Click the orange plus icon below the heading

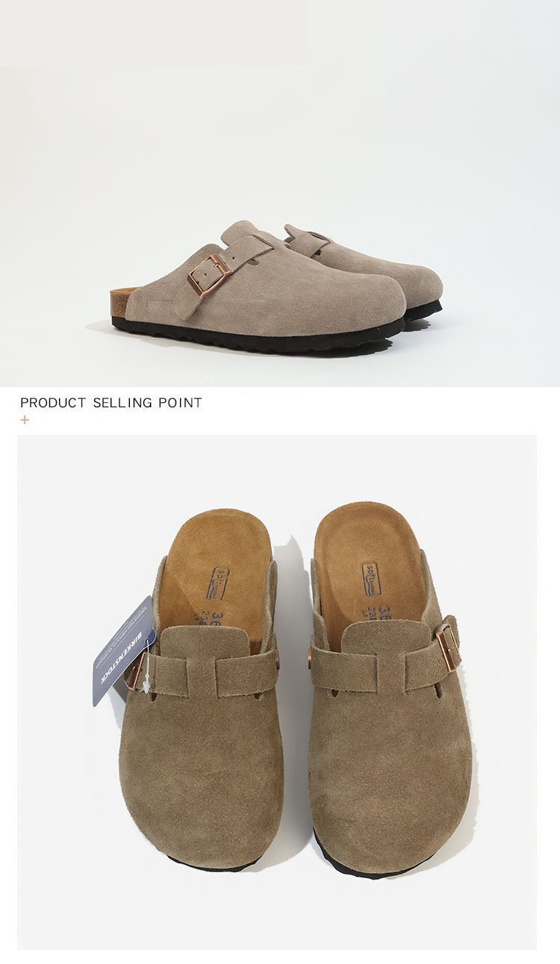coord(25,419)
